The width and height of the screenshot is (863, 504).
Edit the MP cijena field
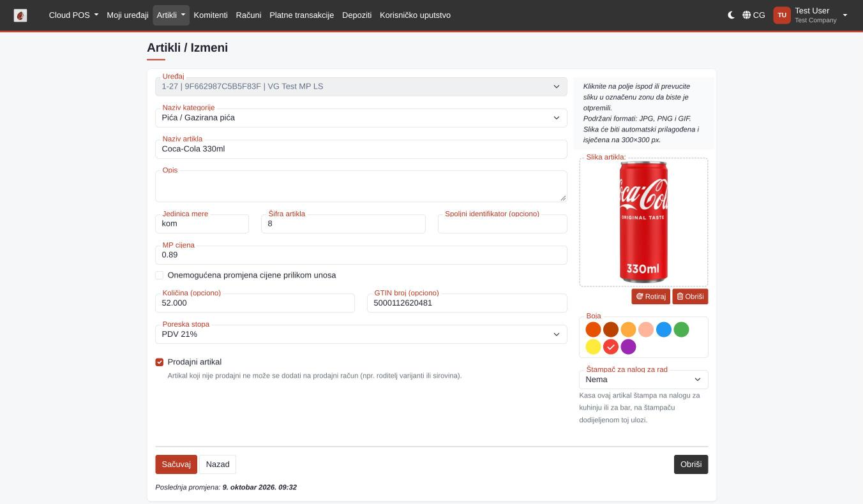pos(361,255)
